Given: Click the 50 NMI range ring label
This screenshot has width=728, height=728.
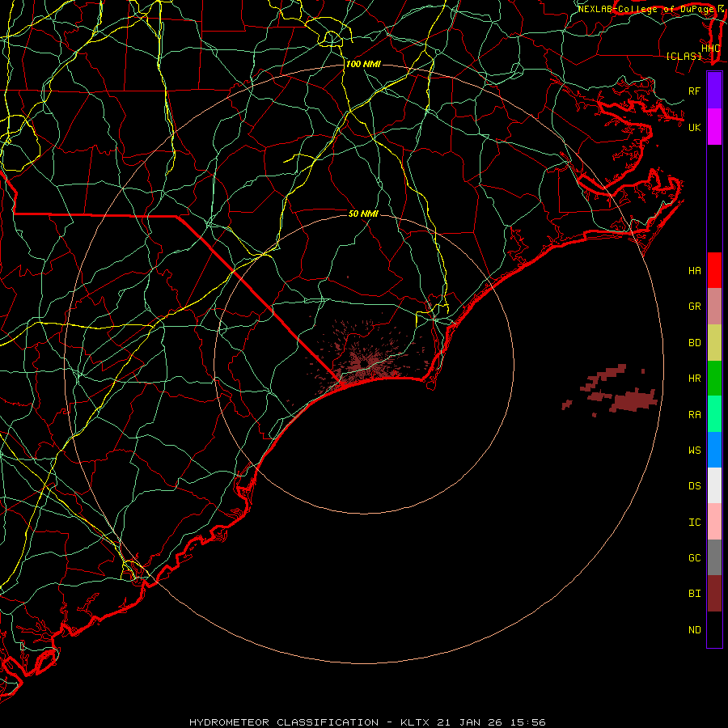Looking at the screenshot, I should coord(363,214).
